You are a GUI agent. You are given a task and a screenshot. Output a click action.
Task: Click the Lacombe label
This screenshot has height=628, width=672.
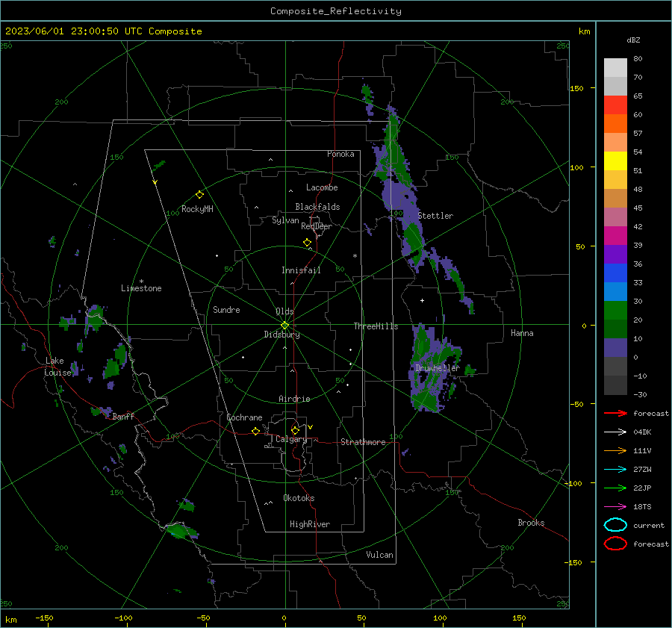(x=322, y=187)
